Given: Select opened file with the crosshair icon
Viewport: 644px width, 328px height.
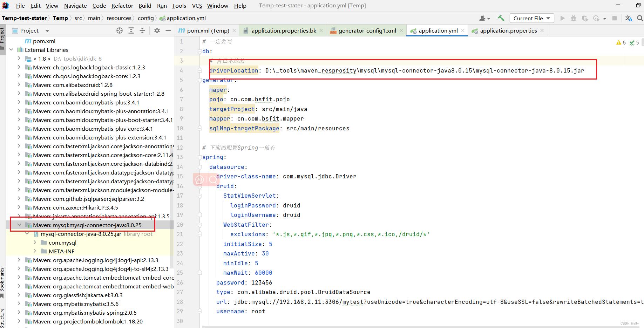Looking at the screenshot, I should coord(120,30).
